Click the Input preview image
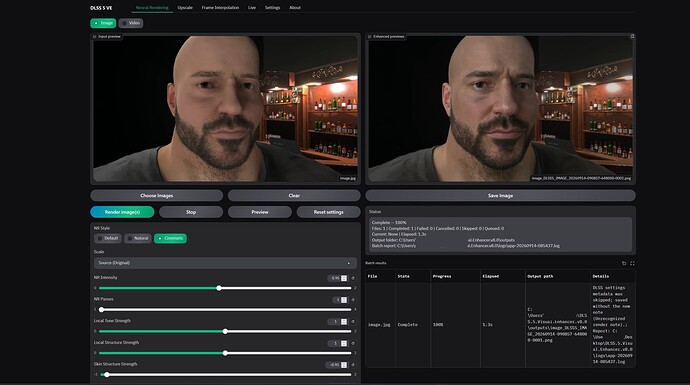The height and width of the screenshot is (385, 690). [225, 109]
